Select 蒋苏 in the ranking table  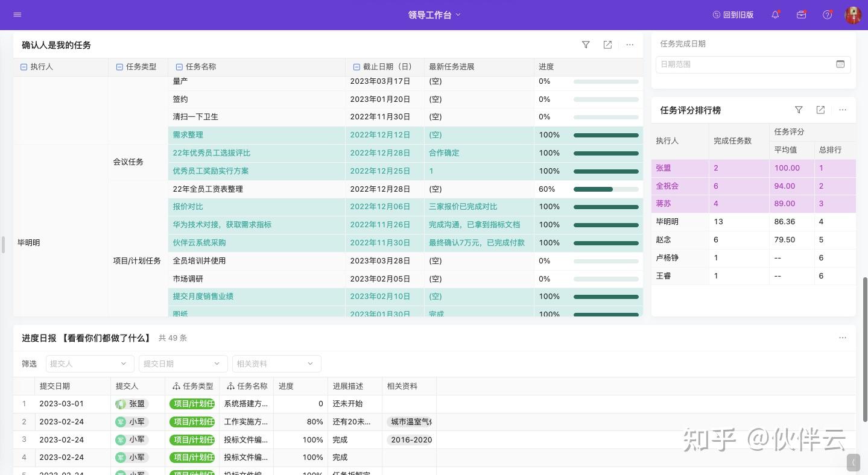point(664,204)
